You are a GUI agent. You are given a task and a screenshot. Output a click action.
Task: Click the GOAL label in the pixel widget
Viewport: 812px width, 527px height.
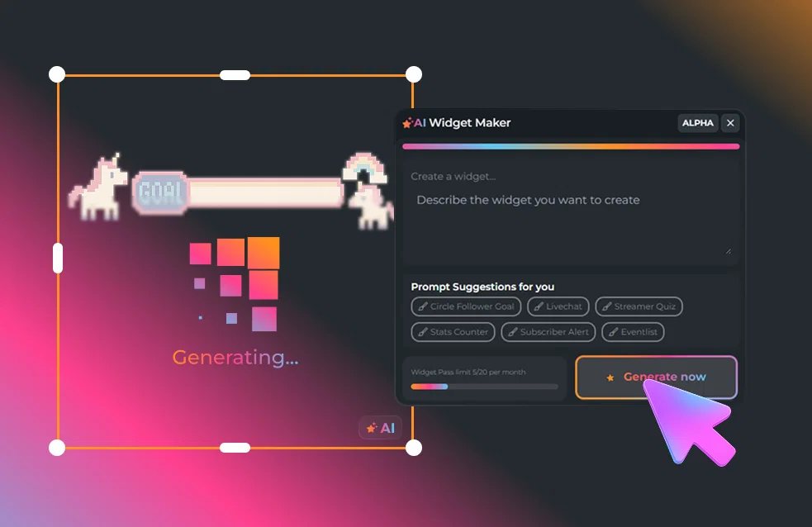click(160, 192)
